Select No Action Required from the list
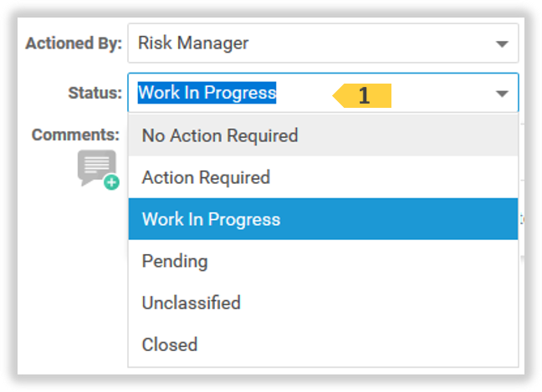Image resolution: width=542 pixels, height=392 pixels. (220, 135)
